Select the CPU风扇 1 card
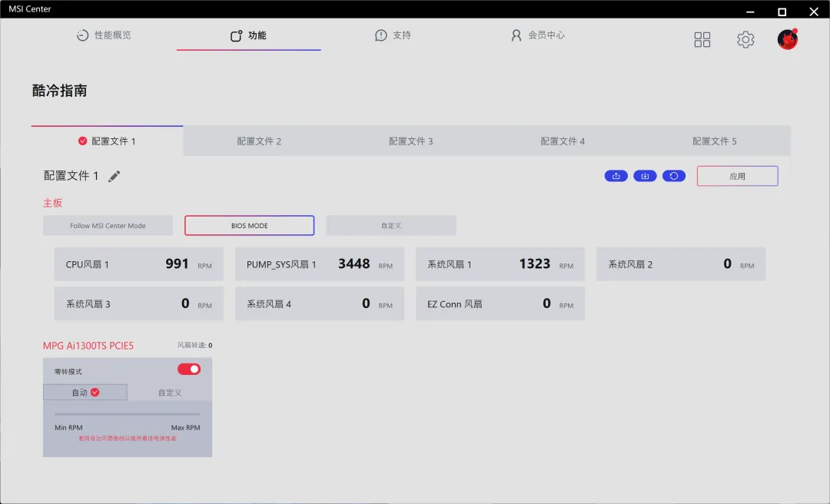 138,264
